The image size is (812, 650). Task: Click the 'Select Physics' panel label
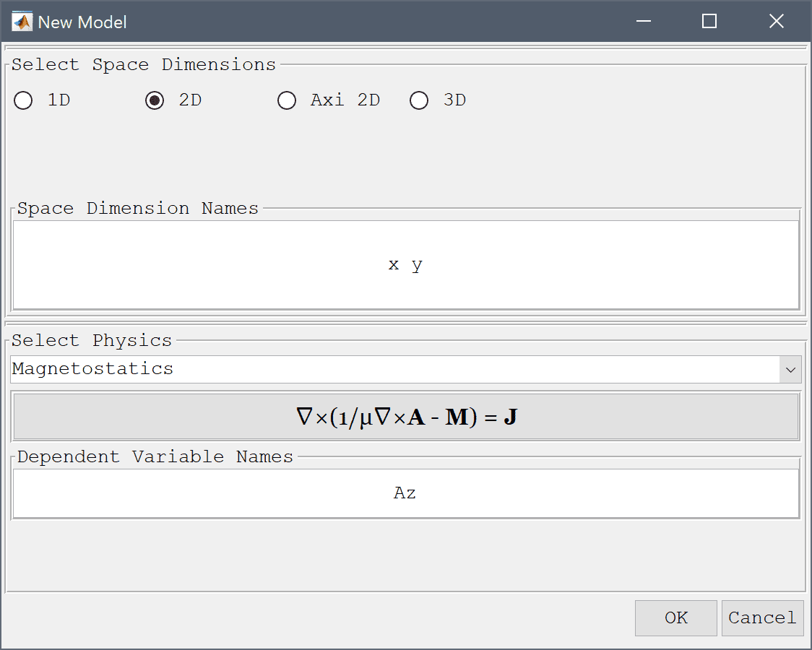[92, 340]
